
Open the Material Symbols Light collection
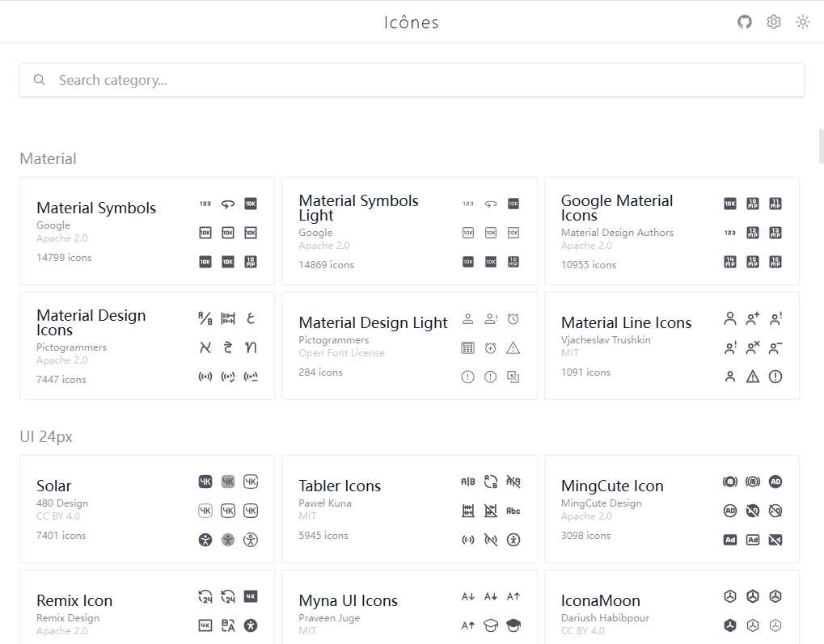358,208
